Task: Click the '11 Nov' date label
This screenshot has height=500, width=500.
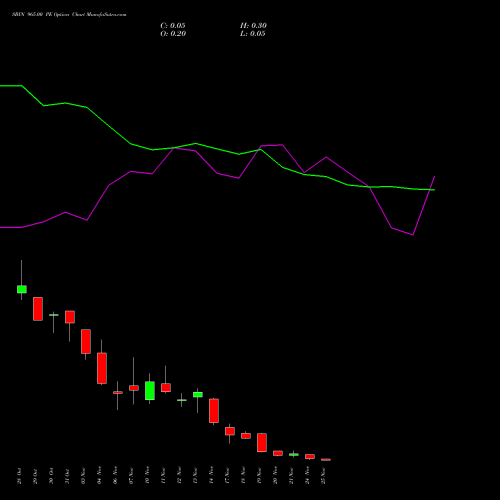Action: pos(163,476)
